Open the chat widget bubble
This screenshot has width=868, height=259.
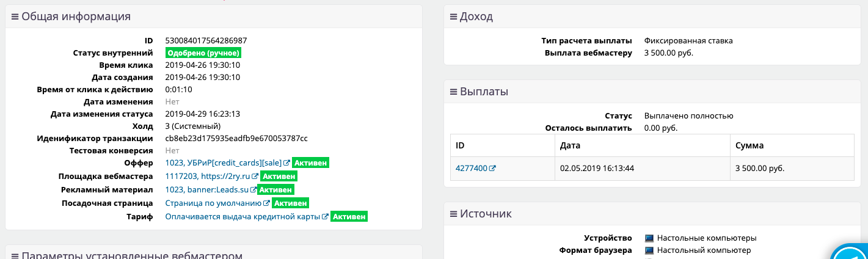coord(853,252)
